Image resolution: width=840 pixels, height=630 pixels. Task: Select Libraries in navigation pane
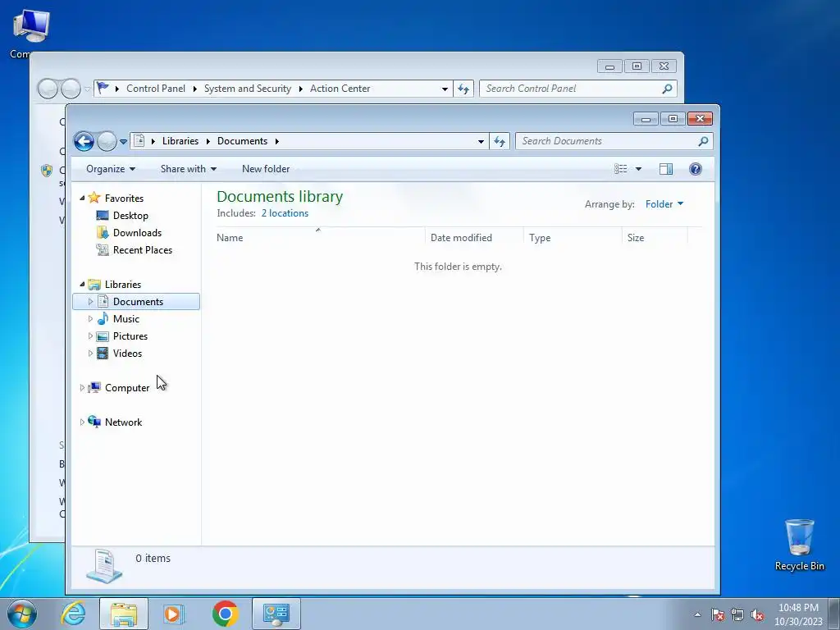(123, 285)
